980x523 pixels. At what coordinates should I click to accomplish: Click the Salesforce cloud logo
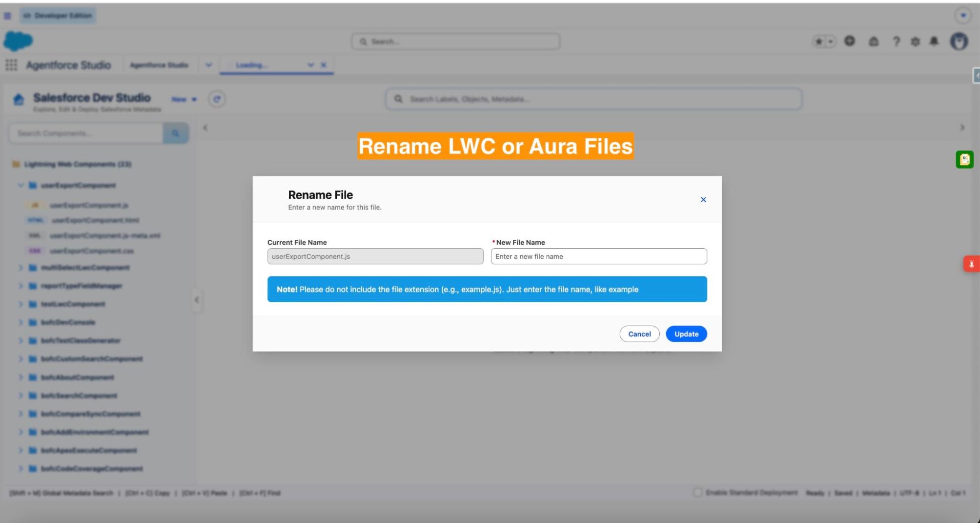[18, 41]
